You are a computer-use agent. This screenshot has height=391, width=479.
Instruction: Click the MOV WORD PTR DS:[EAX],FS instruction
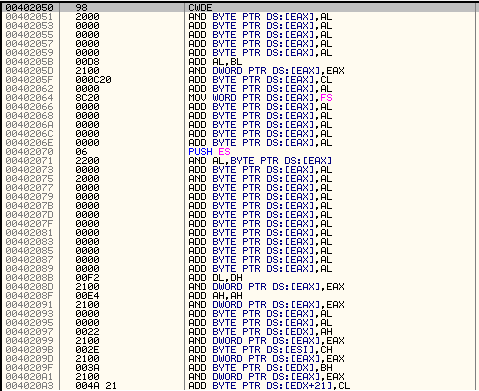[x=260, y=98]
